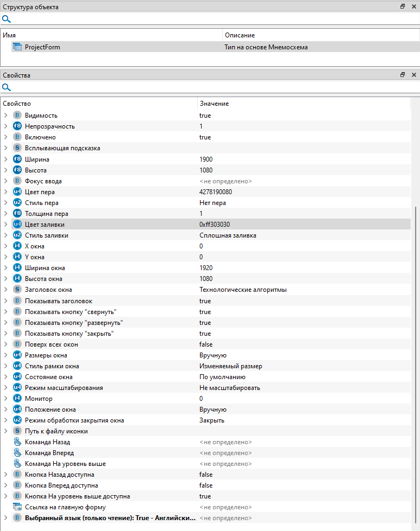
Task: Click the f8 type icon beside Ширина
Action: coord(17,159)
